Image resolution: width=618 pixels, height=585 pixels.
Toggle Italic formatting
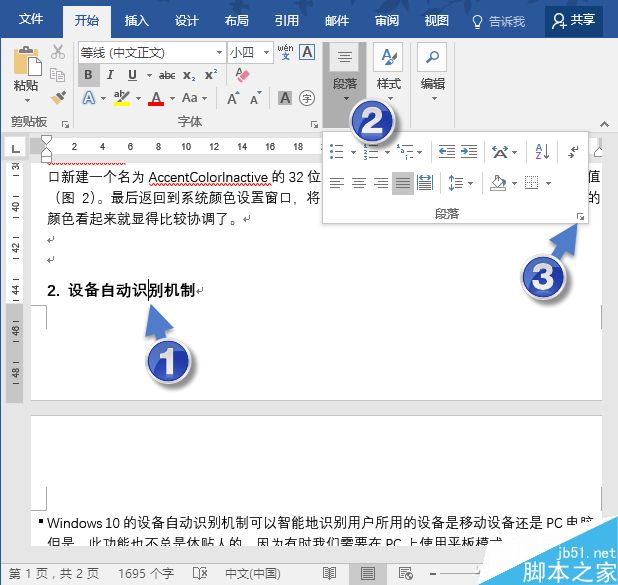pyautogui.click(x=109, y=75)
